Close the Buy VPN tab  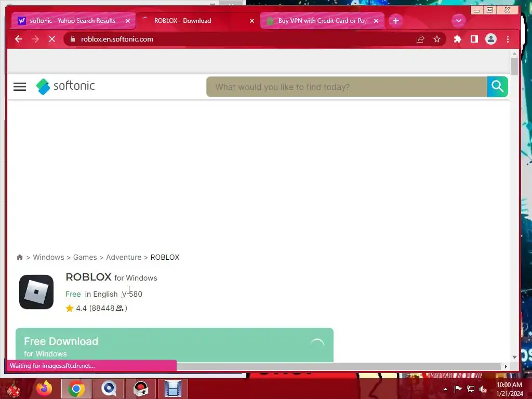(x=376, y=21)
